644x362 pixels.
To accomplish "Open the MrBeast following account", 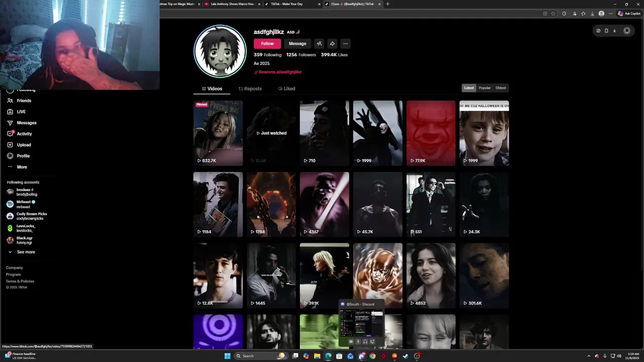I will (x=21, y=204).
